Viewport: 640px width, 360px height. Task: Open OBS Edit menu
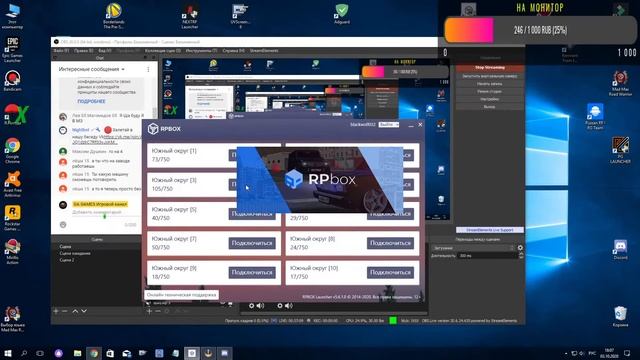click(83, 51)
